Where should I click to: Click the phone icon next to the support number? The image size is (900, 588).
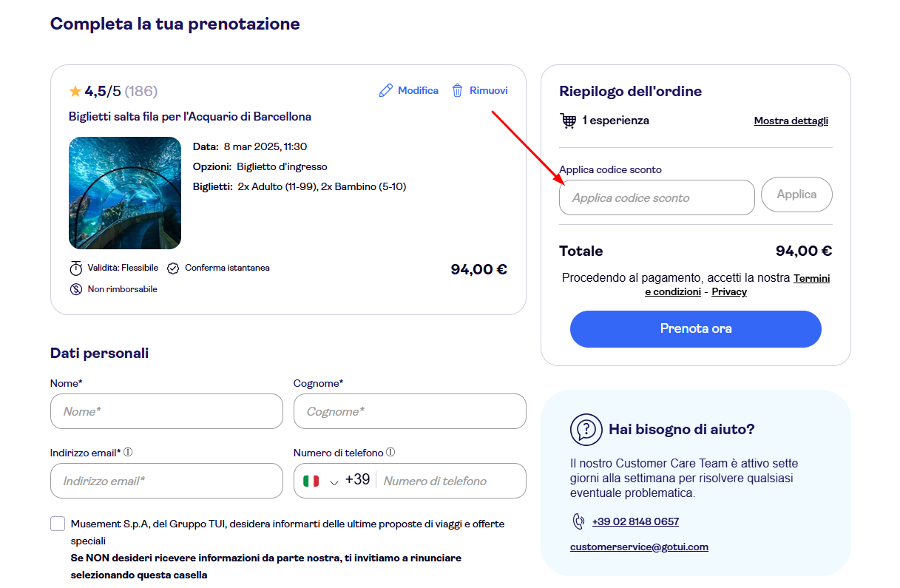pyautogui.click(x=578, y=521)
